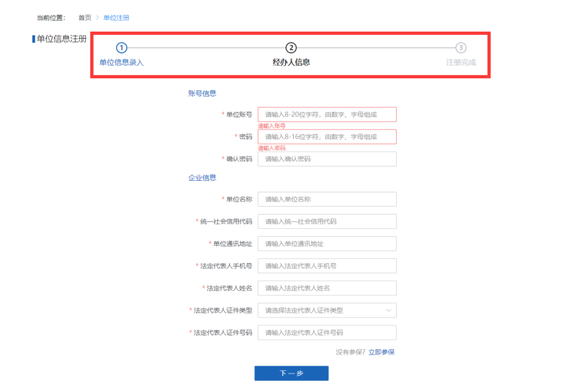Click the step 2 circle icon

[x=291, y=48]
